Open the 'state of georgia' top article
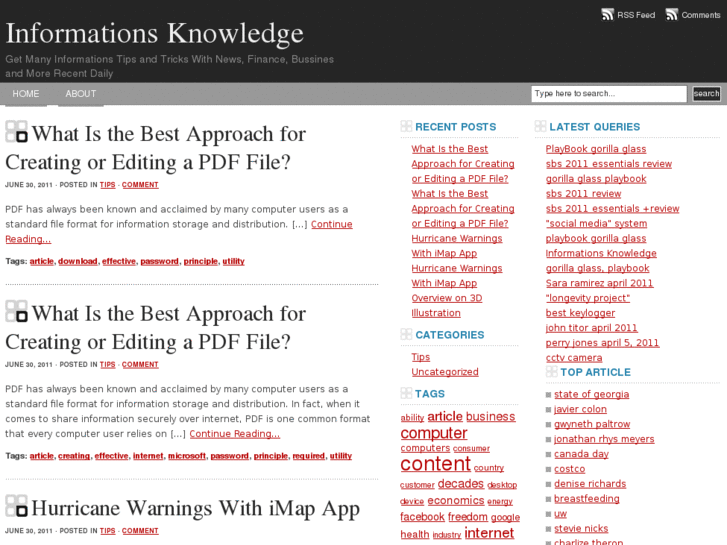 (592, 394)
